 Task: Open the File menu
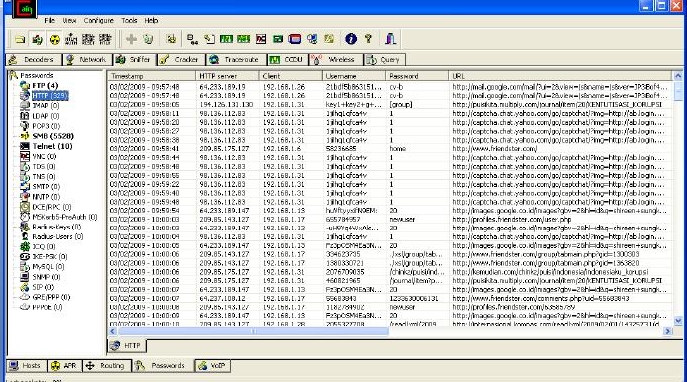pyautogui.click(x=50, y=21)
